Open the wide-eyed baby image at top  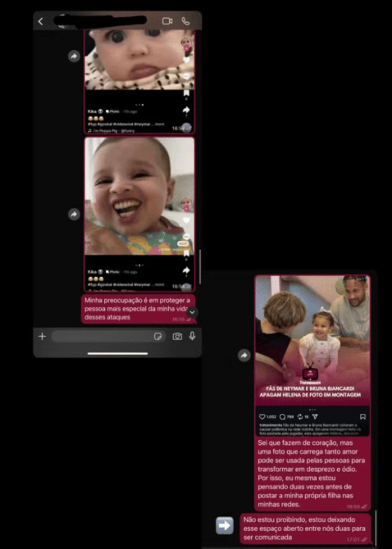point(139,82)
